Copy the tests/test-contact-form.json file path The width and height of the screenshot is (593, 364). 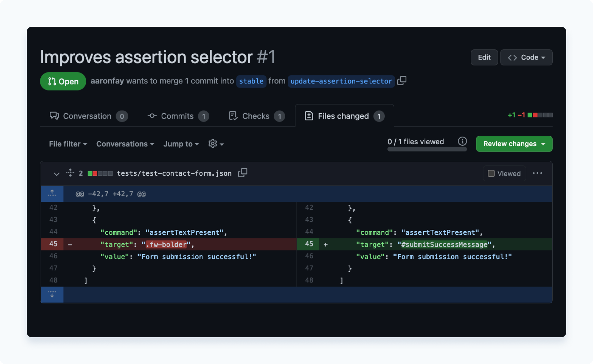coord(243,173)
